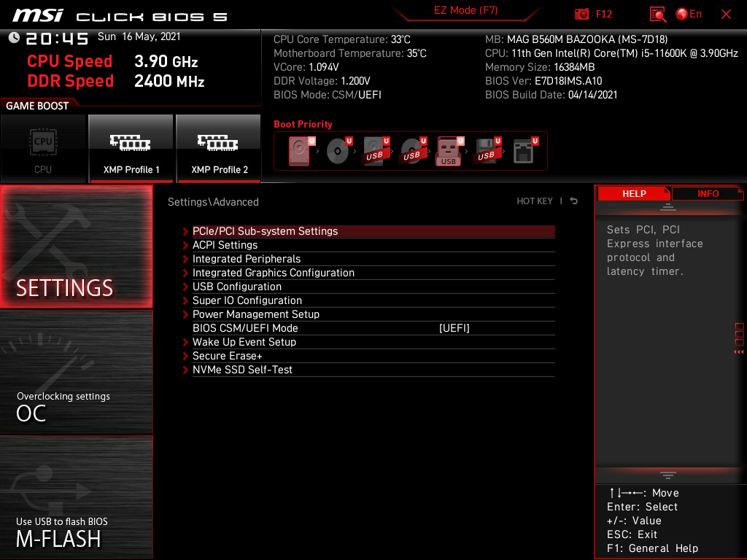Viewport: 747px width, 560px height.
Task: Enable XMP Profile 2
Action: pos(219,149)
